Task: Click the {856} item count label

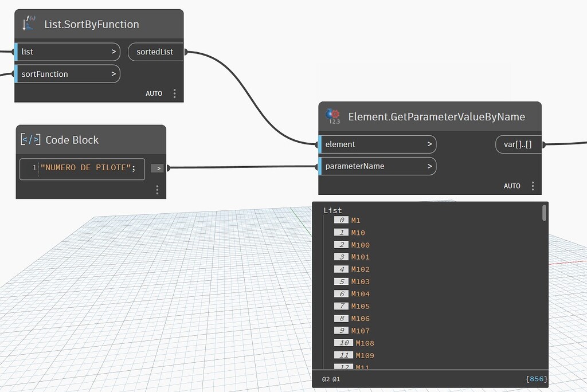Action: (535, 379)
